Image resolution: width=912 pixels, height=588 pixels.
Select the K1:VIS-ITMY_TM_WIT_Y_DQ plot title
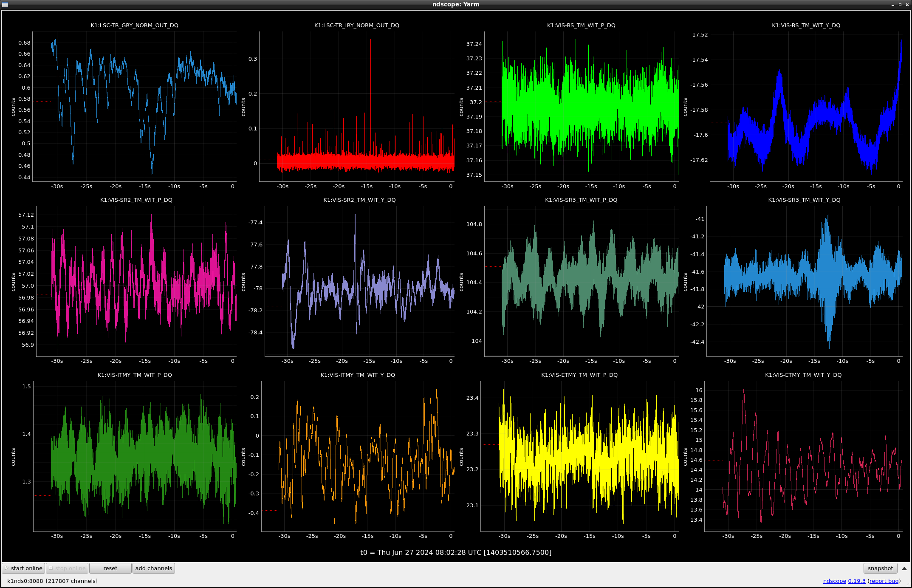pos(358,375)
